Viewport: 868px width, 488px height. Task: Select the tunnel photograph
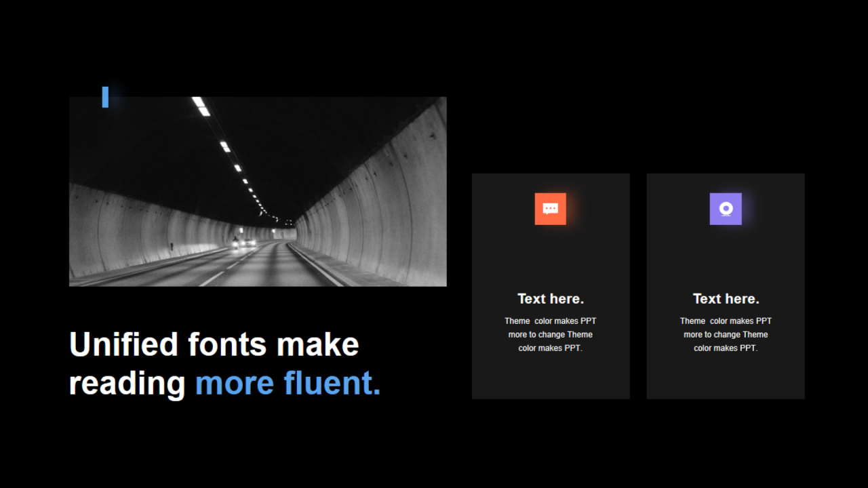pyautogui.click(x=258, y=191)
